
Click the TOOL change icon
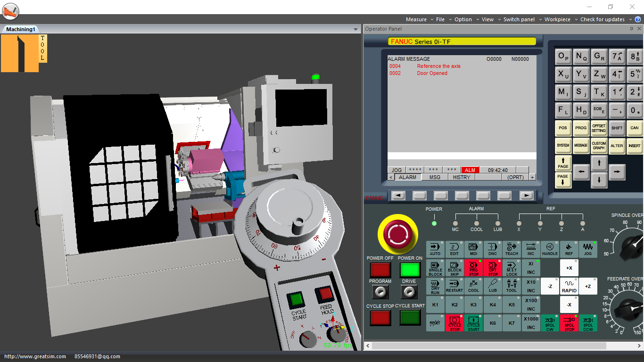coord(512,286)
